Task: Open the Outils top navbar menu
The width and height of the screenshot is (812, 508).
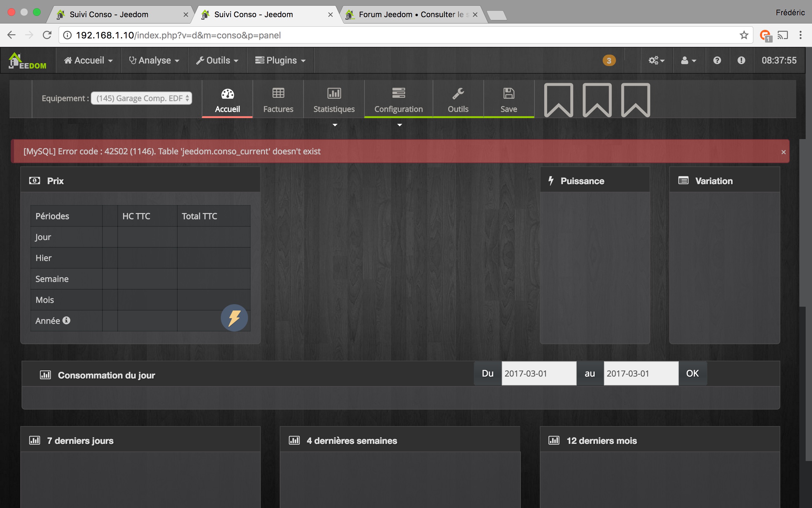Action: click(x=217, y=60)
